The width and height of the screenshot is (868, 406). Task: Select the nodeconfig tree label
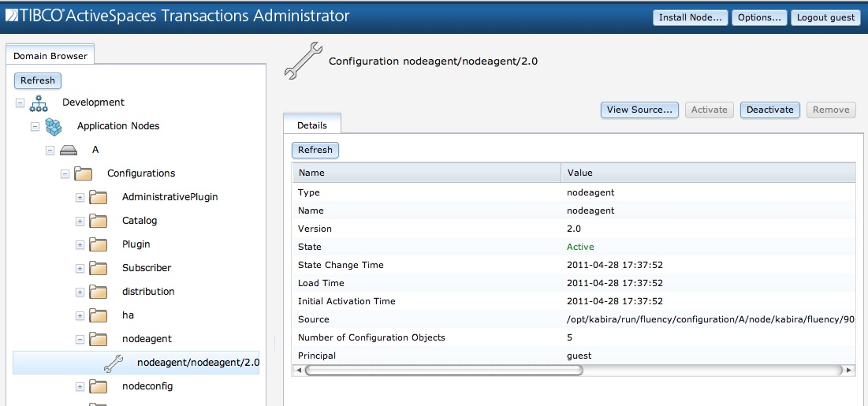147,386
